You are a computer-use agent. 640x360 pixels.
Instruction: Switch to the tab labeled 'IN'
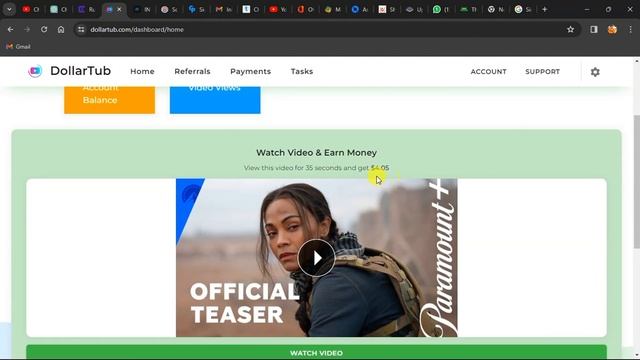coord(142,9)
